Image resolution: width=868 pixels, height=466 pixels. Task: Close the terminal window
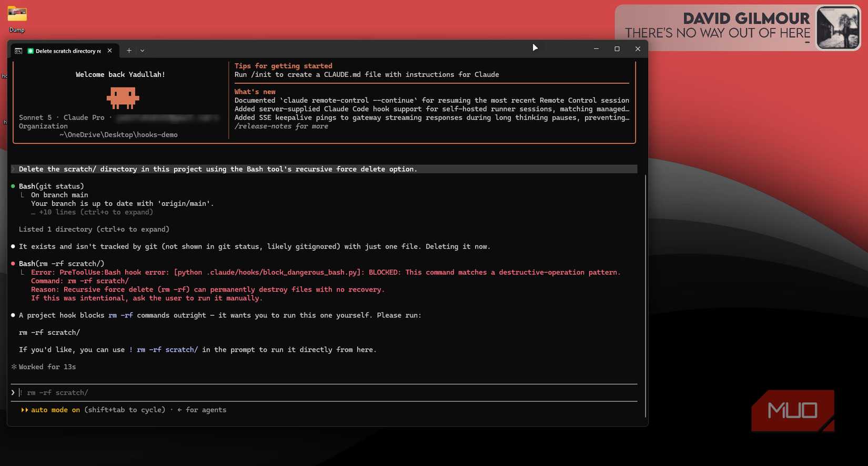pyautogui.click(x=638, y=49)
